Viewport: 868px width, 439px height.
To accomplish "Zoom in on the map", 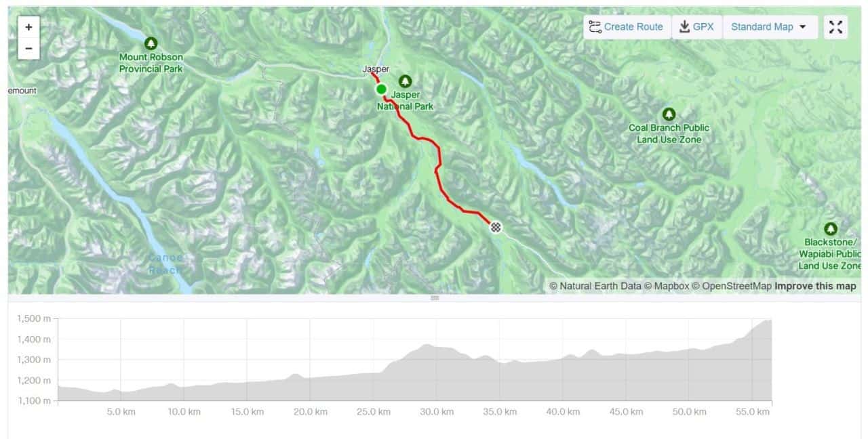I will pos(28,28).
